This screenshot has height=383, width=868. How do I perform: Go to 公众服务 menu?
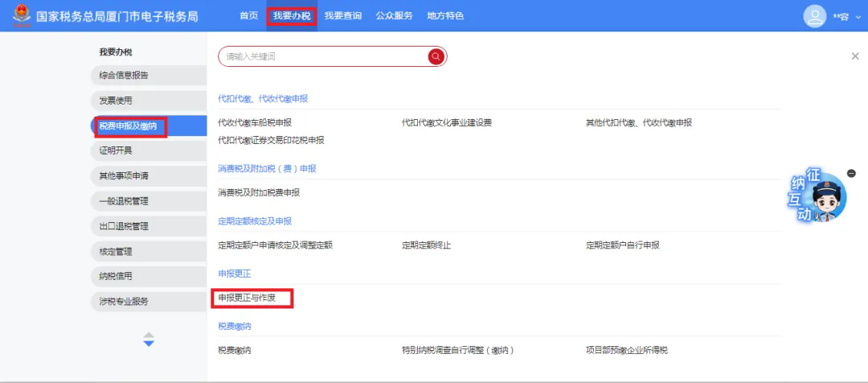[394, 15]
